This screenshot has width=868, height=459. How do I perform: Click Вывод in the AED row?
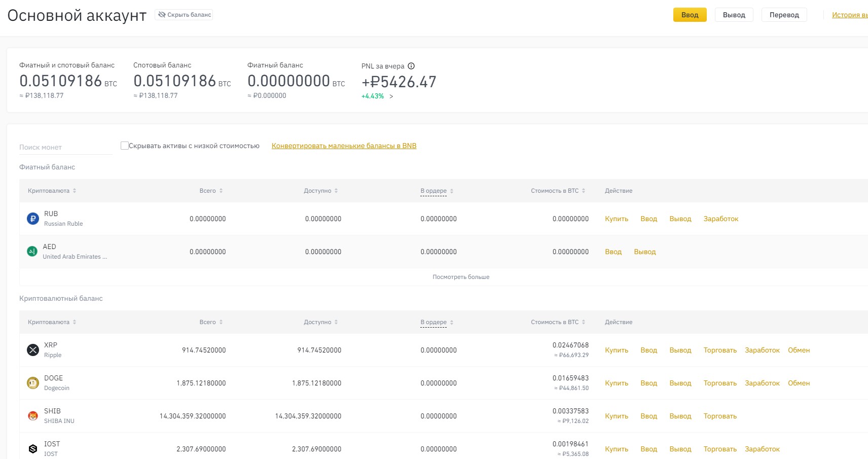click(x=645, y=252)
